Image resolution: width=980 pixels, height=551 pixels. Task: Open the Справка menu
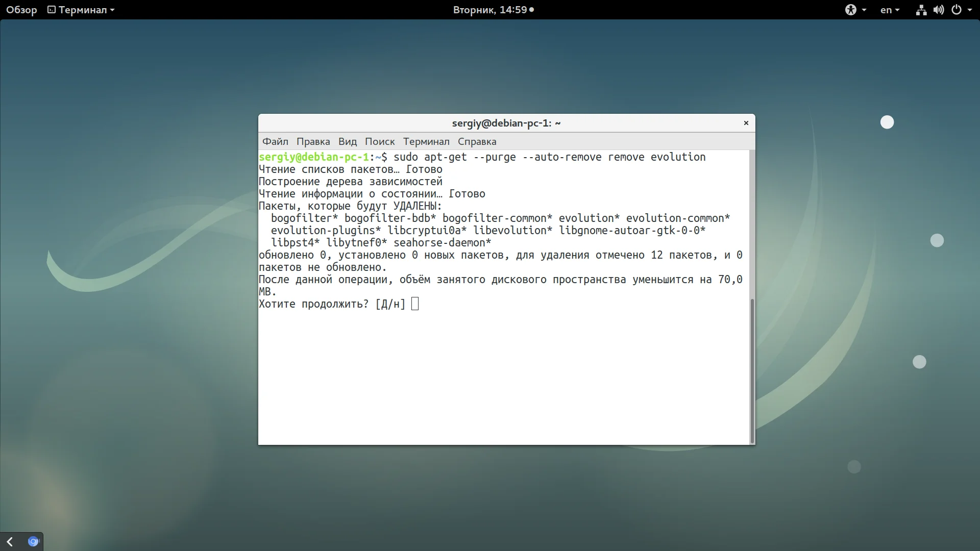(x=477, y=141)
